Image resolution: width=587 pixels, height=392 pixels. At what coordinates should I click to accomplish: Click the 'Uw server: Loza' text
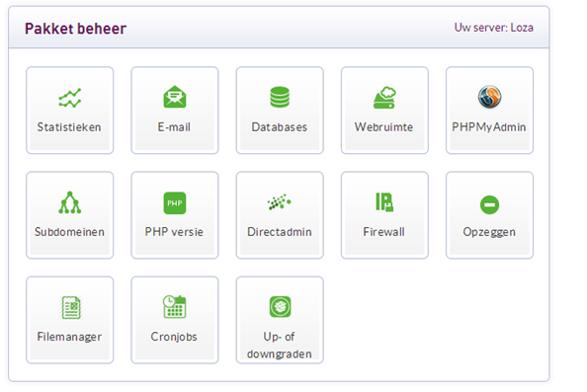pos(494,28)
